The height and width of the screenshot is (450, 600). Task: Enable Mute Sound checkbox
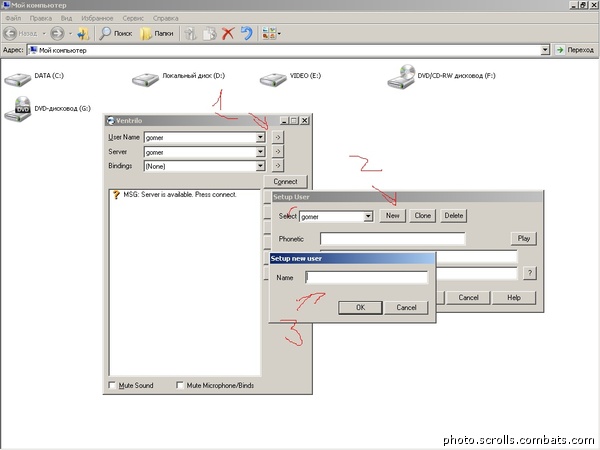112,385
